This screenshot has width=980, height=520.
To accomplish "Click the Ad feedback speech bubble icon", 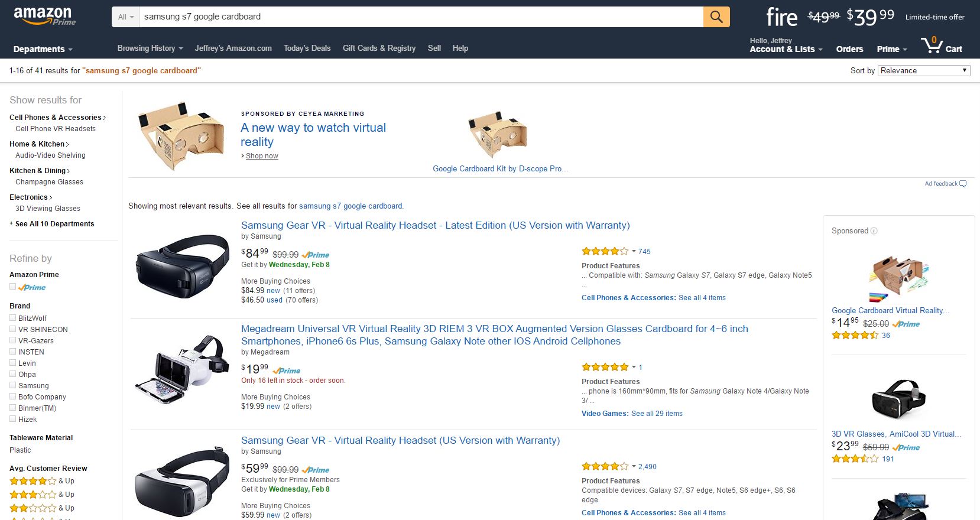I will pyautogui.click(x=963, y=184).
